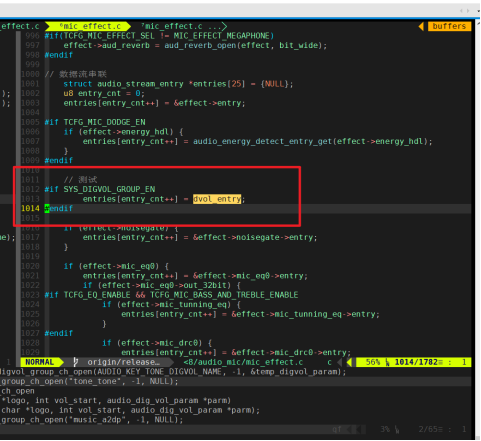
Task: Click line number 1014 in the gutter
Action: [30, 209]
